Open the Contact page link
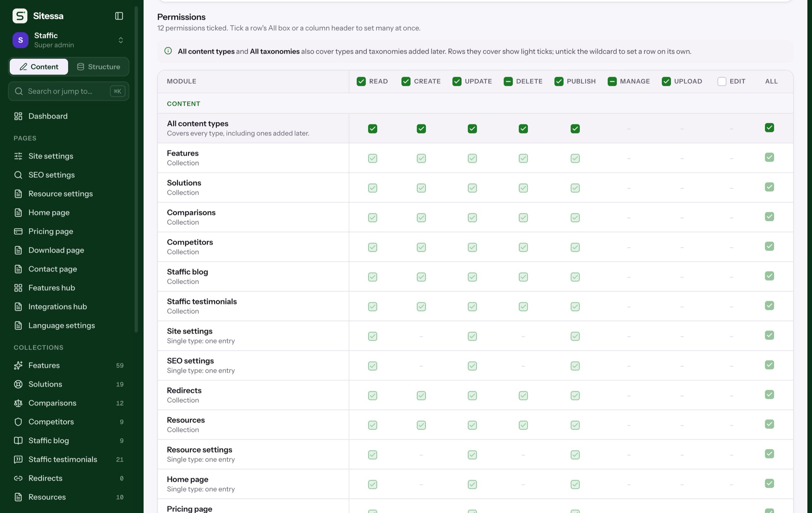 [x=69, y=269]
